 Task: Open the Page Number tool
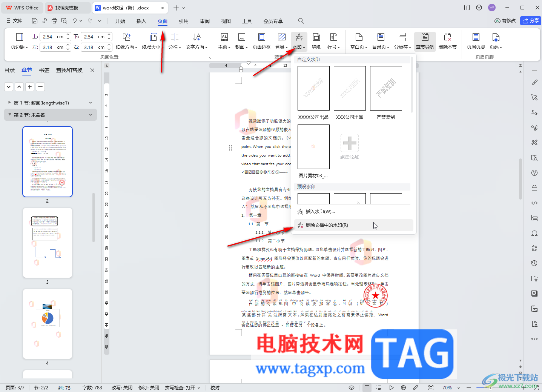pos(496,41)
